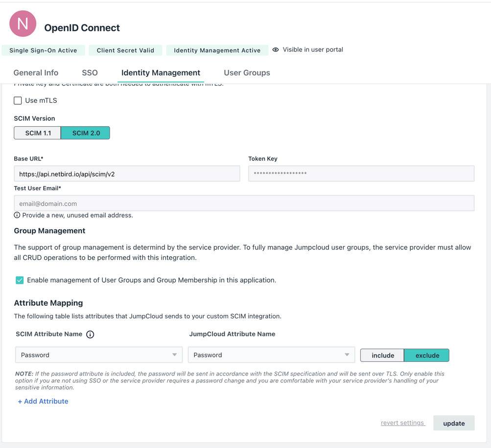Image resolution: width=491 pixels, height=448 pixels.
Task: Open the SSO tab
Action: pyautogui.click(x=90, y=72)
